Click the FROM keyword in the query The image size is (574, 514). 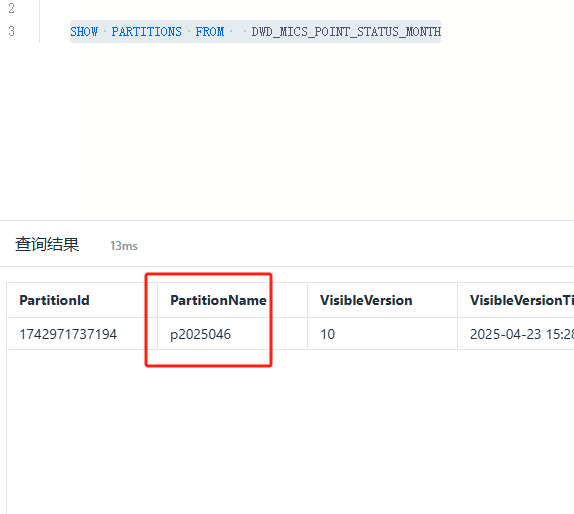[210, 32]
